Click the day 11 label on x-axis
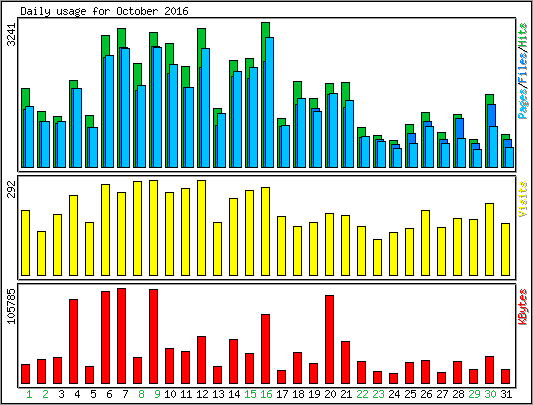 tap(186, 394)
